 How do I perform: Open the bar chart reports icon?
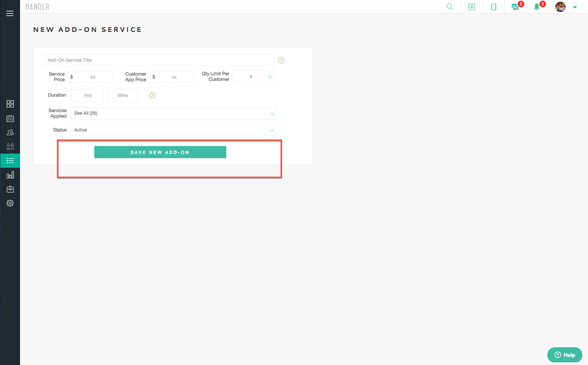(10, 175)
